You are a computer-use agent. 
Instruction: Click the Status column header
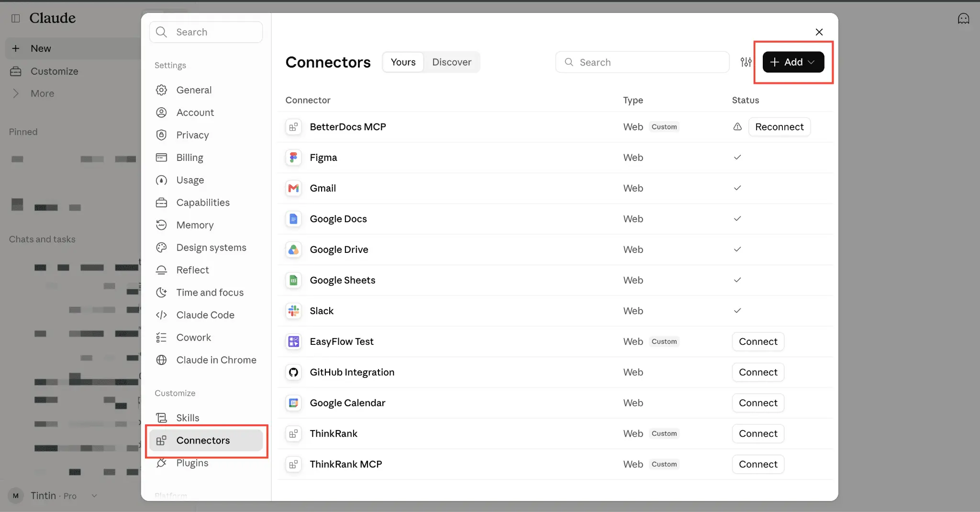[x=745, y=100]
